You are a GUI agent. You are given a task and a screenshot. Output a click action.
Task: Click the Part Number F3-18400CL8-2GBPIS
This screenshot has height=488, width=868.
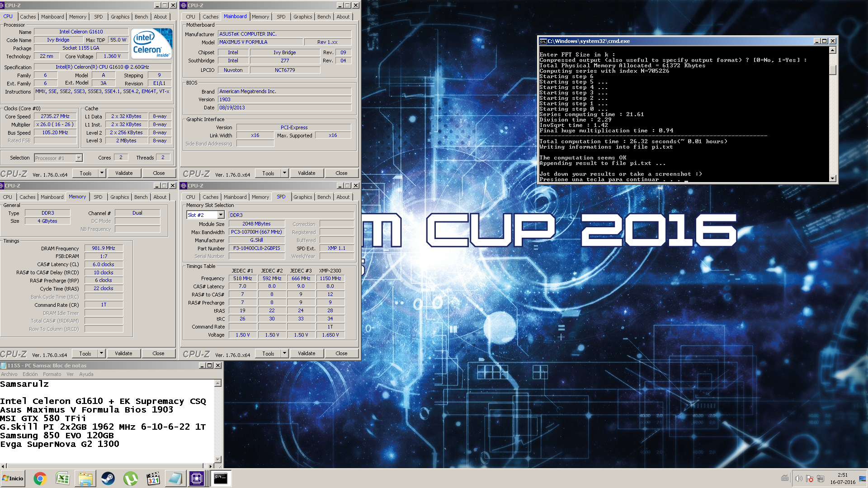[x=257, y=248]
